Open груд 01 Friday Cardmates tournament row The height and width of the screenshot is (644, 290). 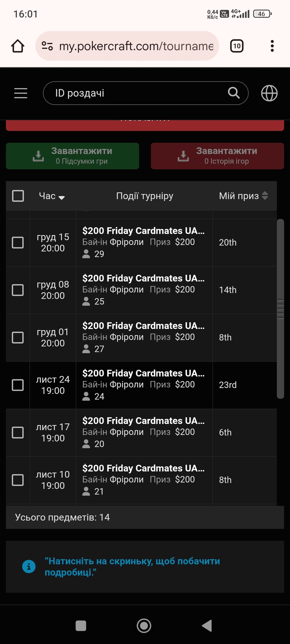point(144,337)
